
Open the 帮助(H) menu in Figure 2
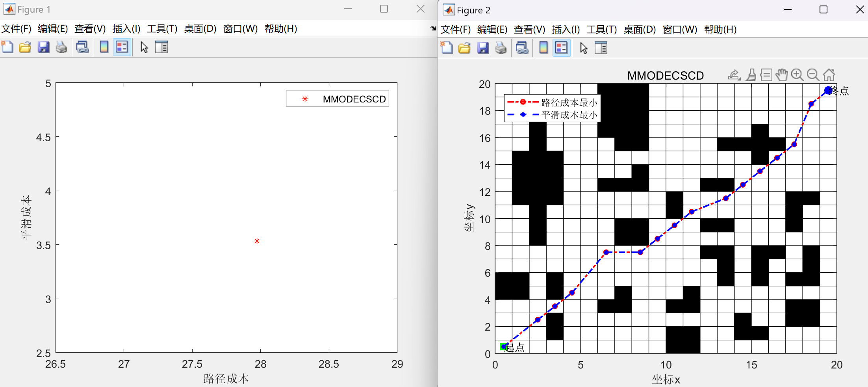pyautogui.click(x=720, y=30)
